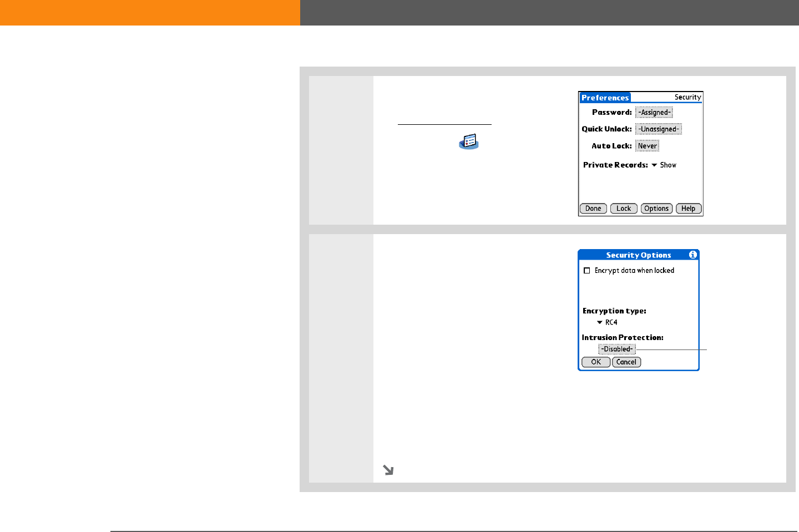799x532 pixels.
Task: Click the Encrypt data when locked text
Action: coord(634,271)
